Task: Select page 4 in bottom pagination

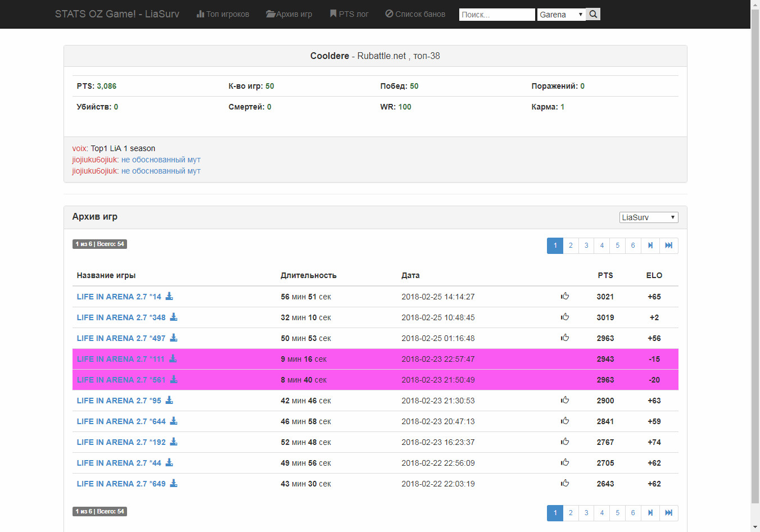Action: click(x=602, y=513)
